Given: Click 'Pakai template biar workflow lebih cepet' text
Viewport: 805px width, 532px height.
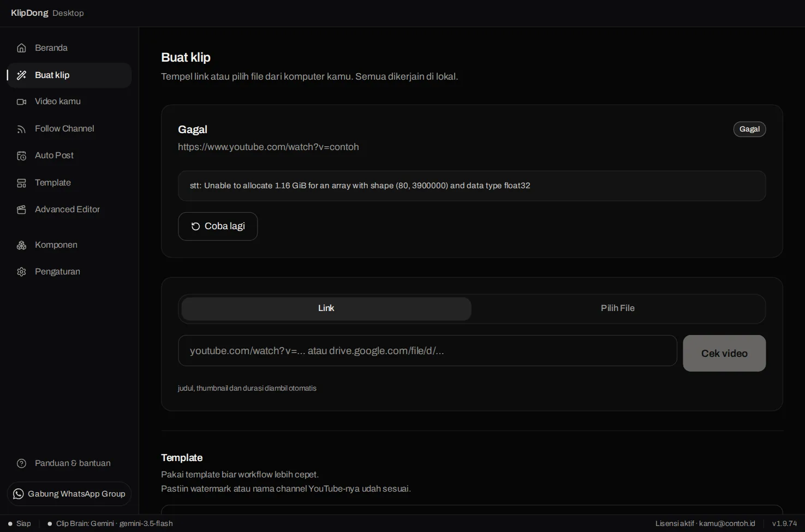Looking at the screenshot, I should 240,475.
